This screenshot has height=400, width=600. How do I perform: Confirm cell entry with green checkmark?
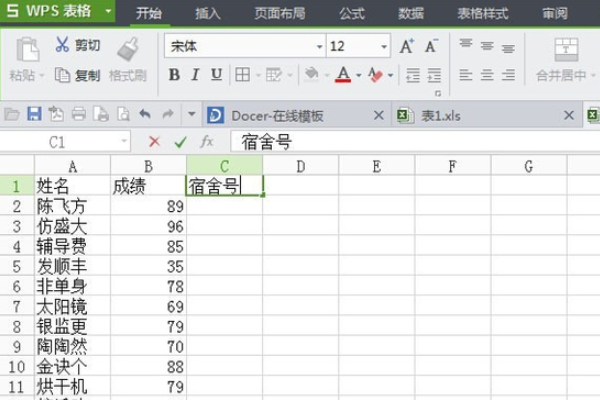[180, 142]
